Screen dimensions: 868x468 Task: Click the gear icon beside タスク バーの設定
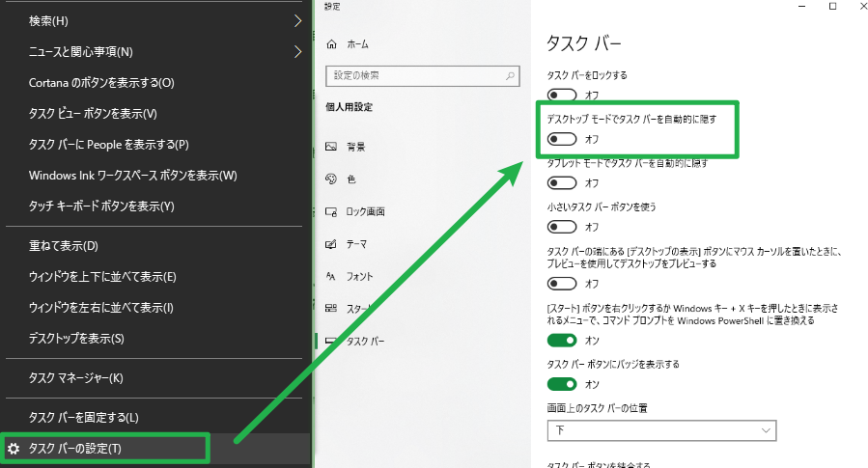[14, 449]
